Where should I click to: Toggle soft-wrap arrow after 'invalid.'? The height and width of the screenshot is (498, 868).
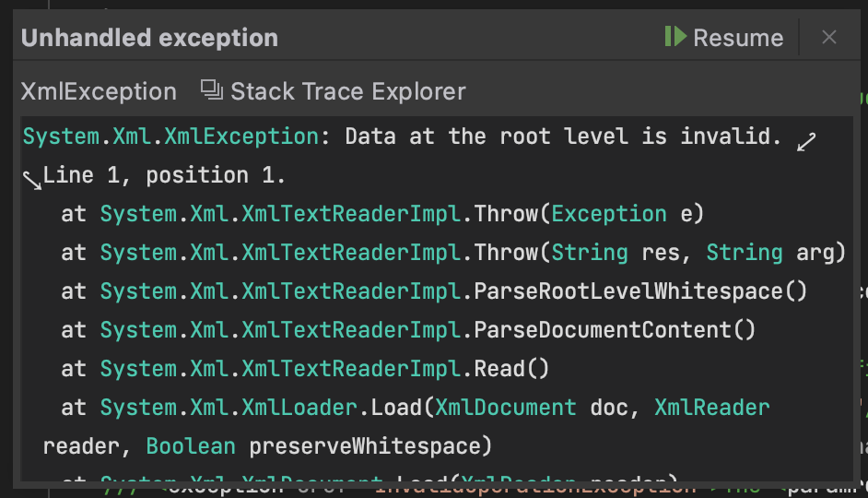[806, 142]
